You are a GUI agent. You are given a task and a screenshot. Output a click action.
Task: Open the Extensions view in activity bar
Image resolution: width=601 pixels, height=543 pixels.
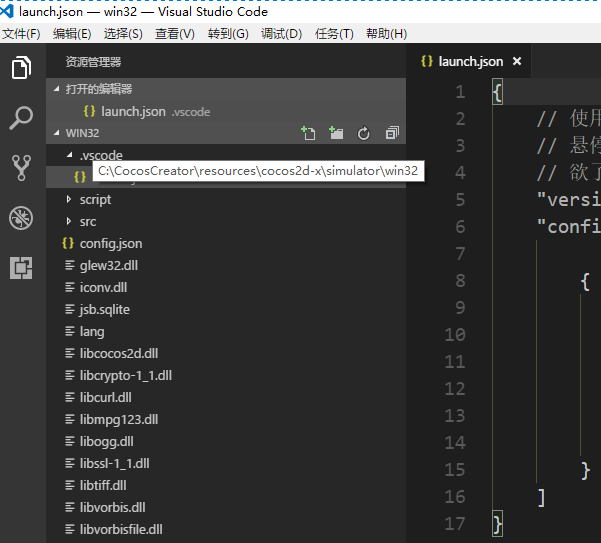tap(21, 268)
